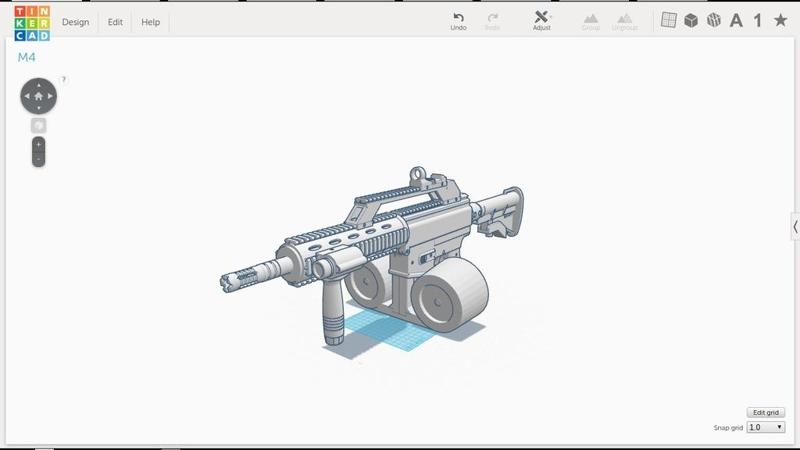The width and height of the screenshot is (800, 450).
Task: Rotate view right with navigation arrow
Action: pyautogui.click(x=50, y=96)
